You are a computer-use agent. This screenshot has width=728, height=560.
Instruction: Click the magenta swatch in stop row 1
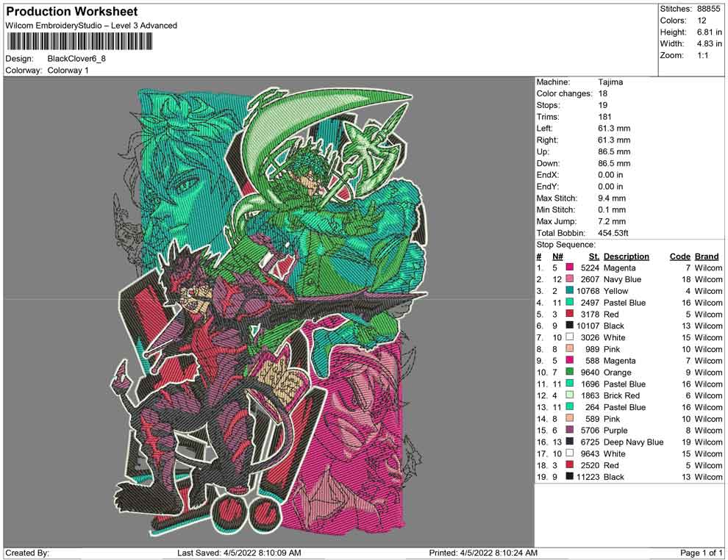point(570,268)
